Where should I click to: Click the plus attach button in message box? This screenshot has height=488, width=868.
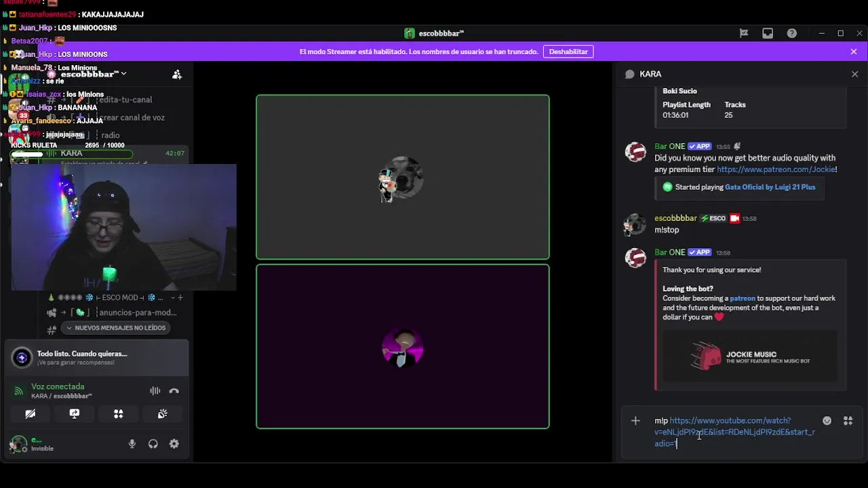(x=635, y=421)
